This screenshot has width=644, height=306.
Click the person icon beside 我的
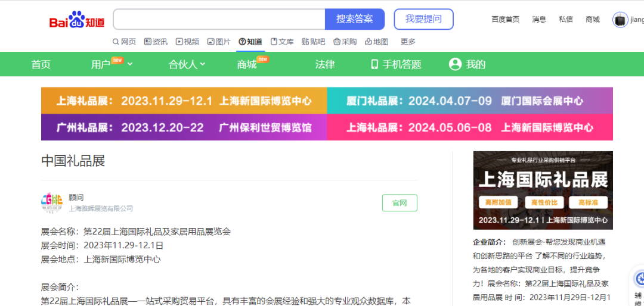click(455, 64)
